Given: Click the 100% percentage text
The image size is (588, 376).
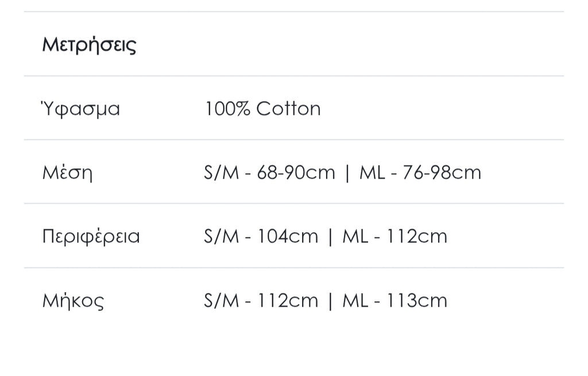Looking at the screenshot, I should (x=227, y=109).
